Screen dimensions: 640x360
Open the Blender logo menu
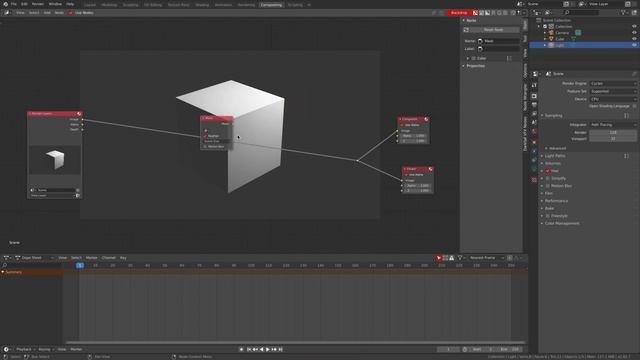(x=5, y=4)
